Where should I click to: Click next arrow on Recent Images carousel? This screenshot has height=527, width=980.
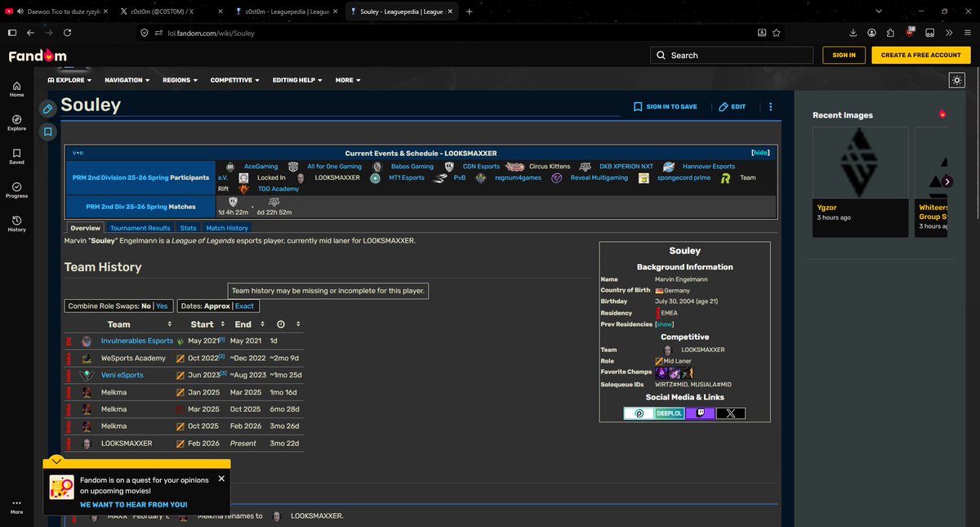[947, 182]
